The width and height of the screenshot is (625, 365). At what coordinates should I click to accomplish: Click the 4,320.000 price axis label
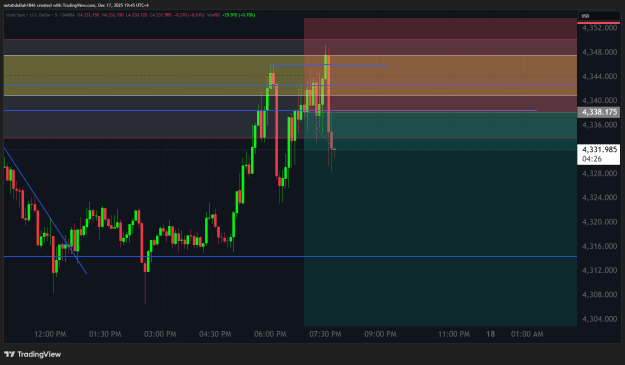[x=599, y=222]
